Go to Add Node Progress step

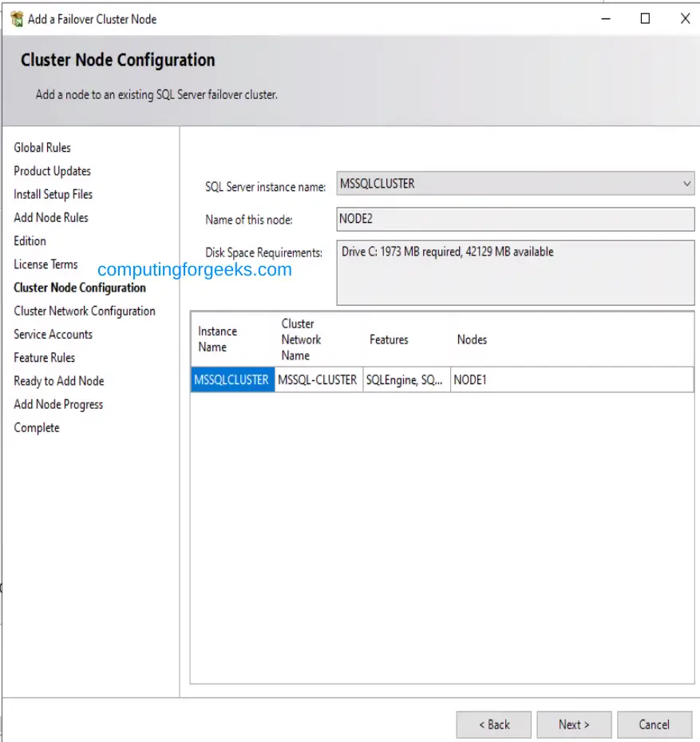(x=58, y=404)
